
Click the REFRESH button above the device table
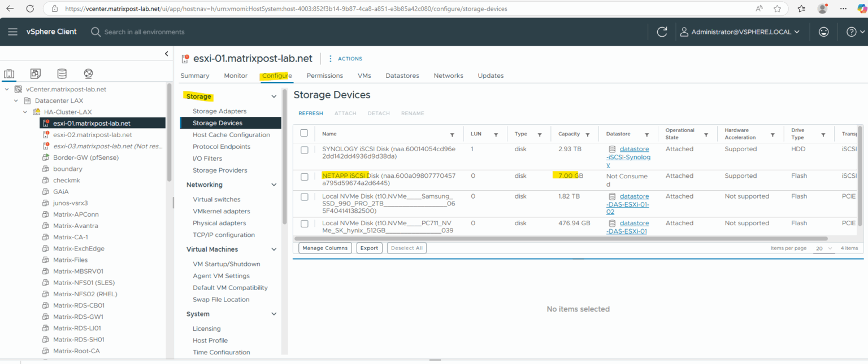[311, 113]
